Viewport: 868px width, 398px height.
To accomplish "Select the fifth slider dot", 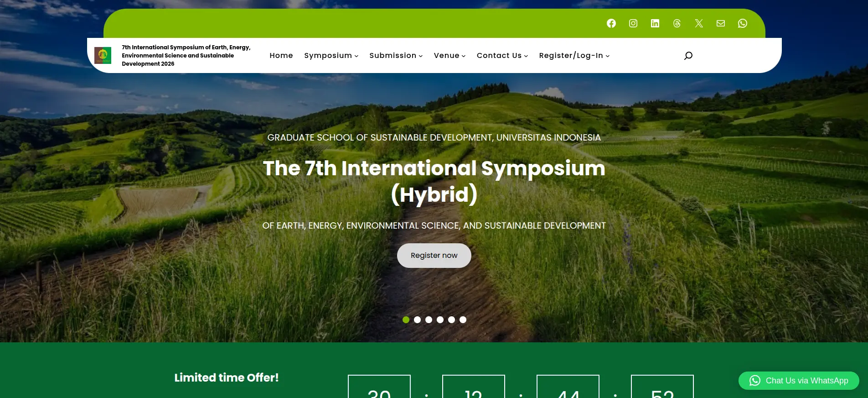I will [x=451, y=319].
